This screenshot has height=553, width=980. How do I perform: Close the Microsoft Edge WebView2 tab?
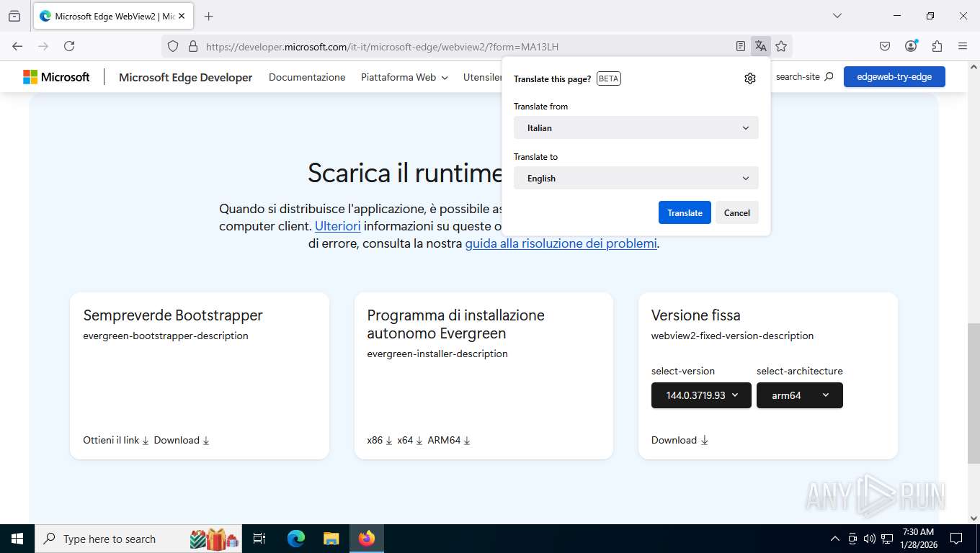click(x=182, y=16)
